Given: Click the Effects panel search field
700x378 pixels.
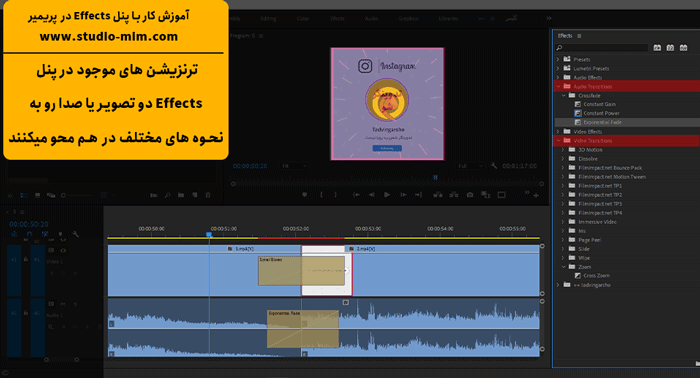Looking at the screenshot, I should point(602,48).
